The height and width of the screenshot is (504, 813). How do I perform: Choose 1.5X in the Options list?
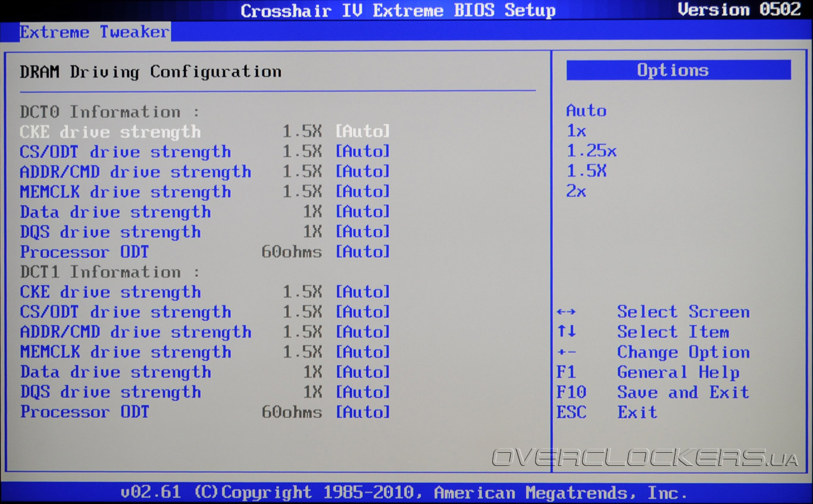click(586, 171)
